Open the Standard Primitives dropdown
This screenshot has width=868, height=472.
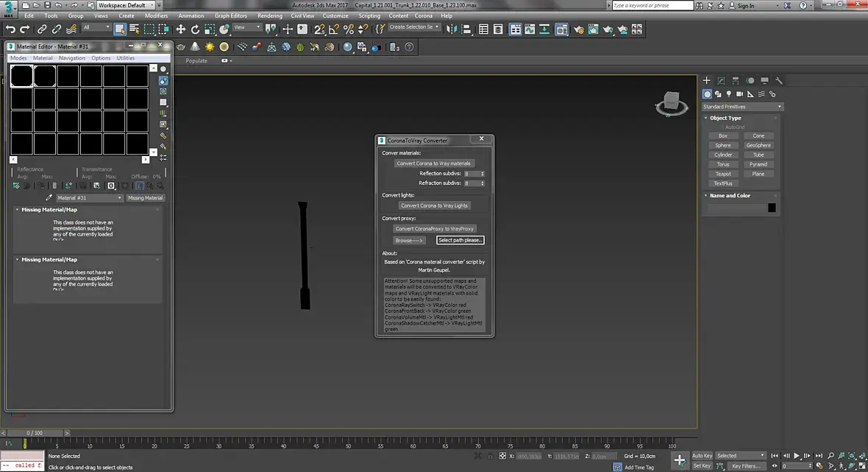[741, 106]
